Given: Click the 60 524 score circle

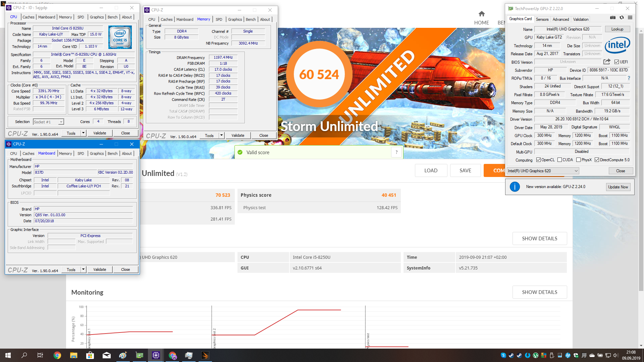Looking at the screenshot, I should coord(319,74).
